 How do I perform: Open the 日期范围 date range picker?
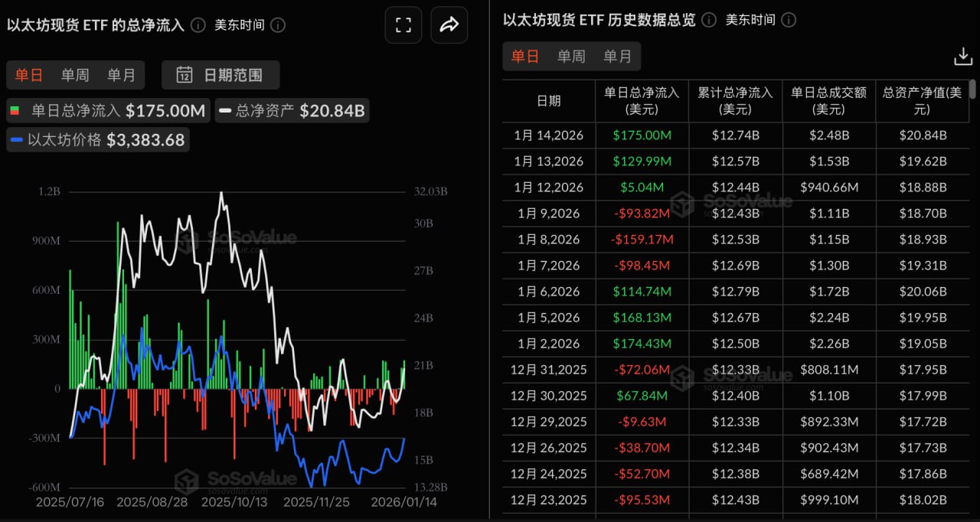(220, 75)
